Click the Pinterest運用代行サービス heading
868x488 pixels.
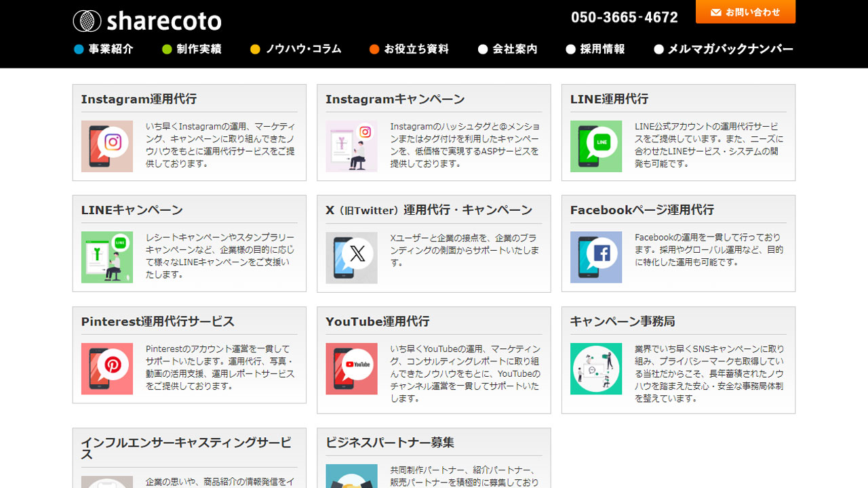pyautogui.click(x=157, y=321)
